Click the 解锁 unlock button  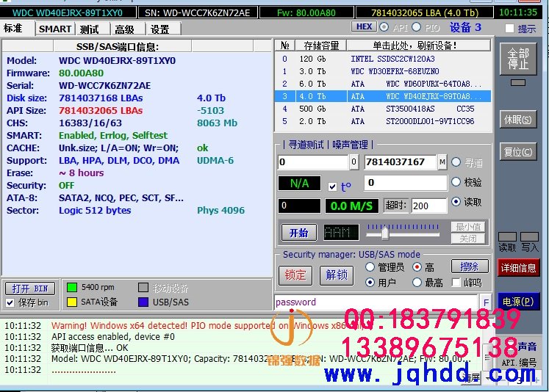[x=337, y=275]
